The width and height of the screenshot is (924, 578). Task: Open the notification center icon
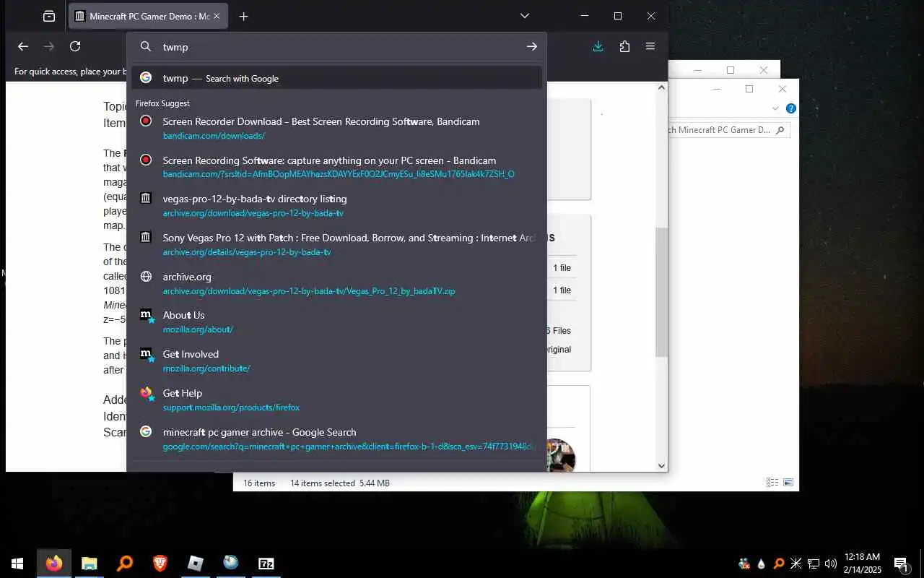tap(901, 564)
